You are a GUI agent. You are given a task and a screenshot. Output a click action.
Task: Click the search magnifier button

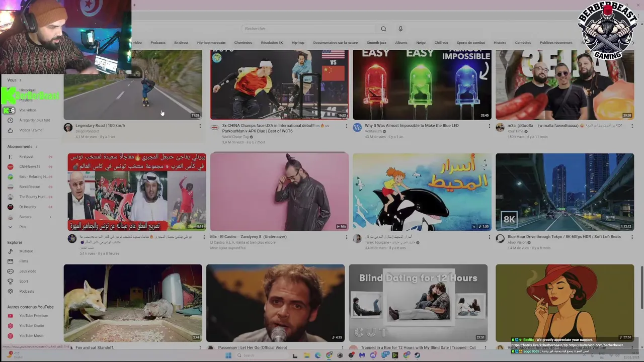click(x=383, y=29)
